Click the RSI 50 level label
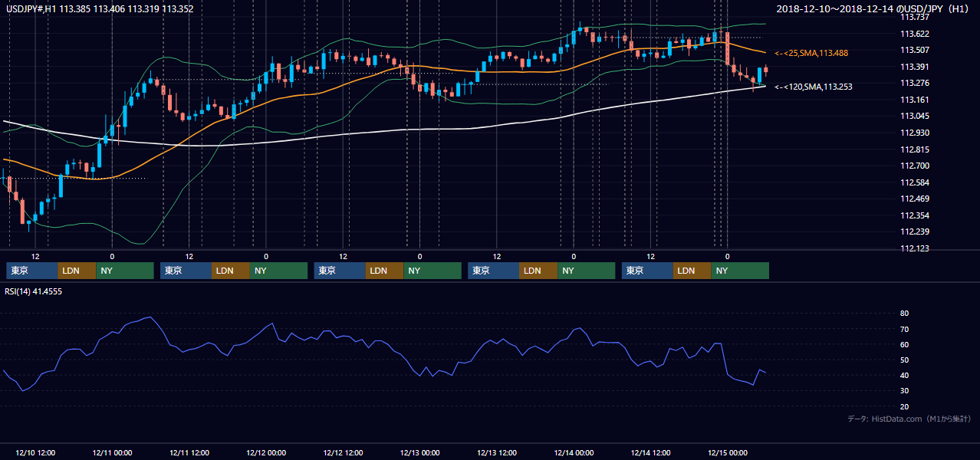 click(904, 360)
